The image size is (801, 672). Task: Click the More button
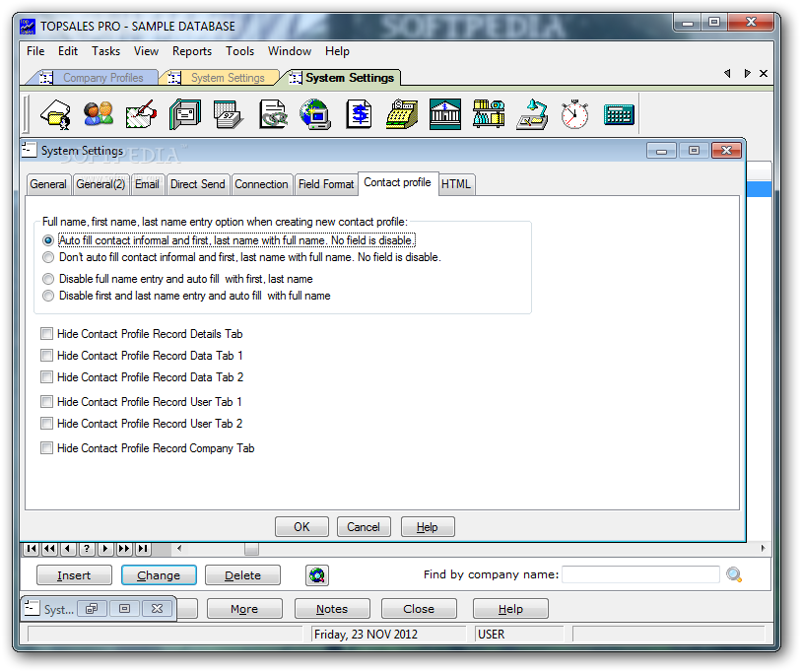[244, 609]
